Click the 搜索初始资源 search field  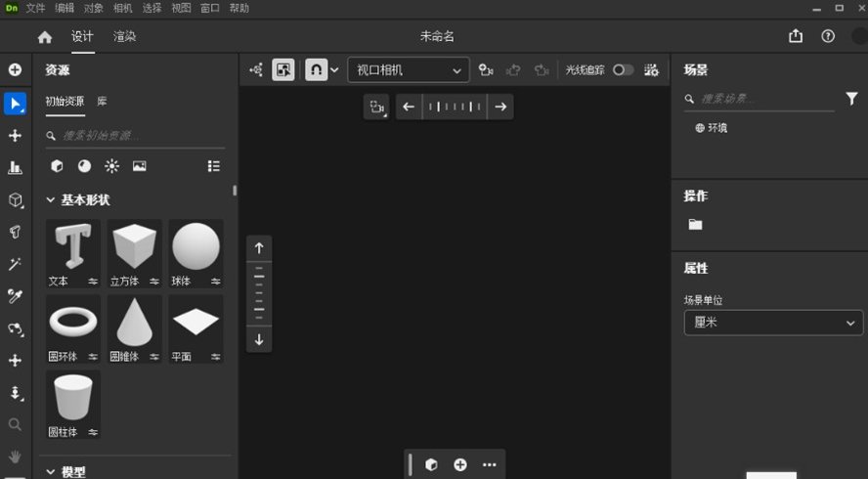135,135
